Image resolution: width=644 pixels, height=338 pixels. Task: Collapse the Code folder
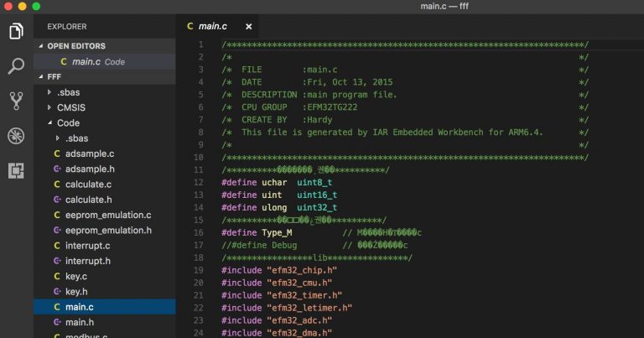(x=68, y=122)
